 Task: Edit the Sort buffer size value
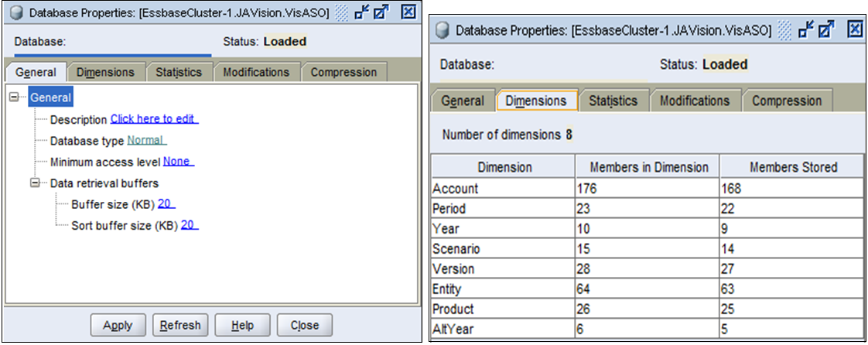tap(190, 225)
